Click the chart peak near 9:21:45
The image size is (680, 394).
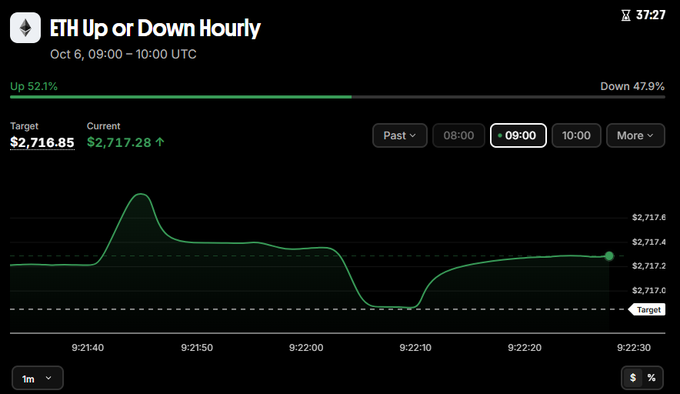click(x=141, y=194)
